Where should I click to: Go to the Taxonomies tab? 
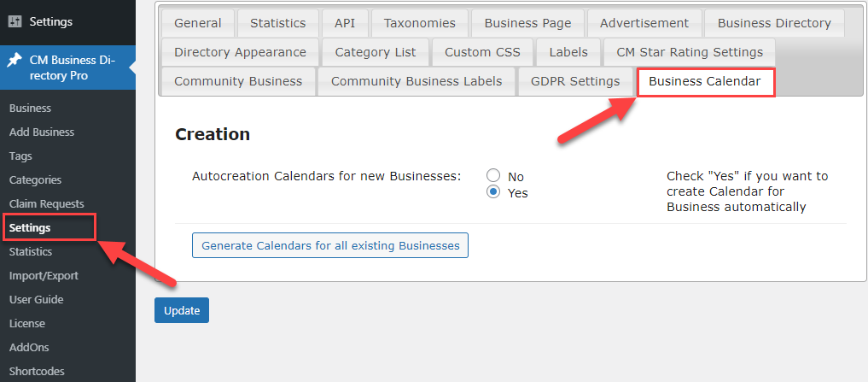point(420,23)
